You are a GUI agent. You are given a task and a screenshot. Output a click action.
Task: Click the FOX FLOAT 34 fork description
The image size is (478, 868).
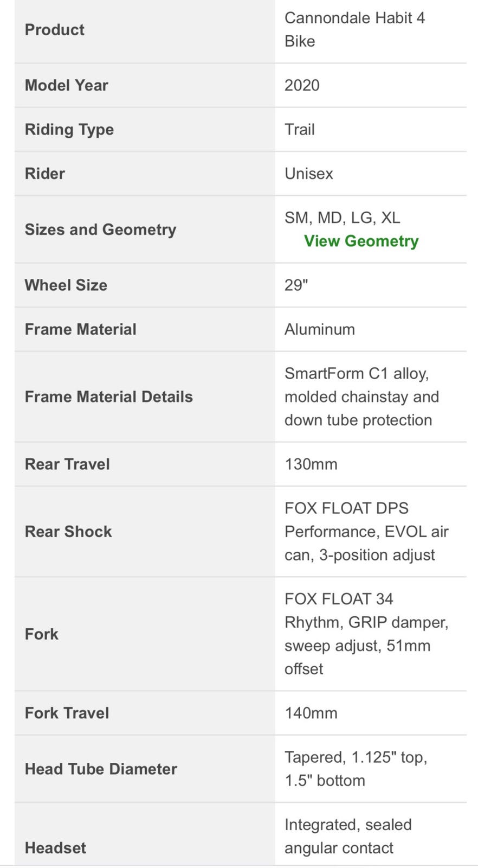point(366,634)
